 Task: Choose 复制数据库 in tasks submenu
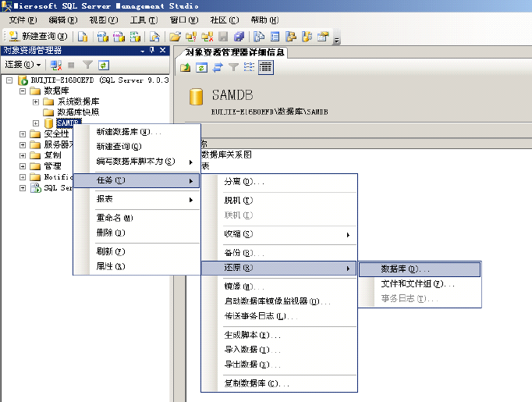click(x=279, y=383)
